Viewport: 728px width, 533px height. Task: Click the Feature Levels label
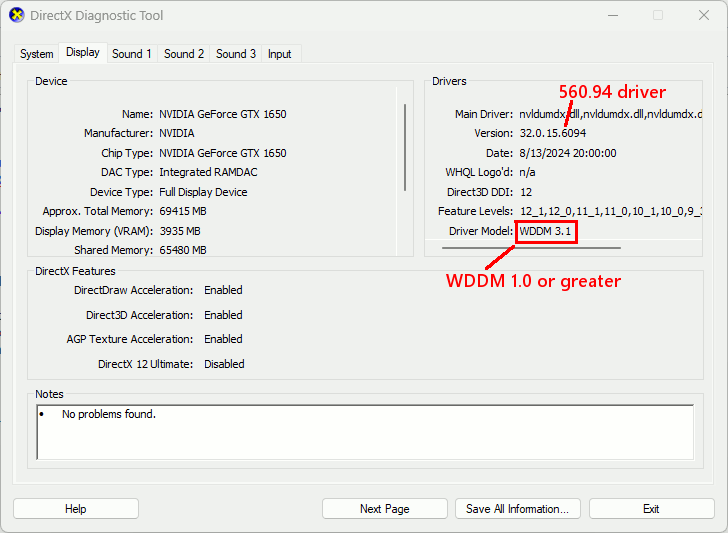[475, 211]
